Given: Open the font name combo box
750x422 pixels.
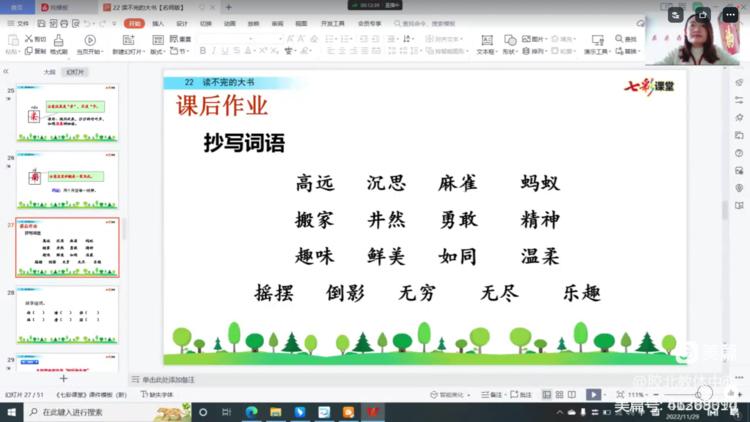Looking at the screenshot, I should [225, 39].
